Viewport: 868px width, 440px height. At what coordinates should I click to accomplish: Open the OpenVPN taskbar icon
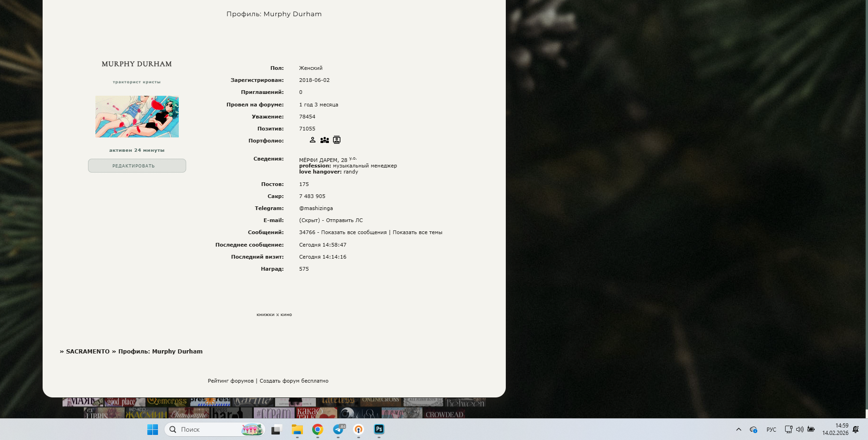click(359, 429)
